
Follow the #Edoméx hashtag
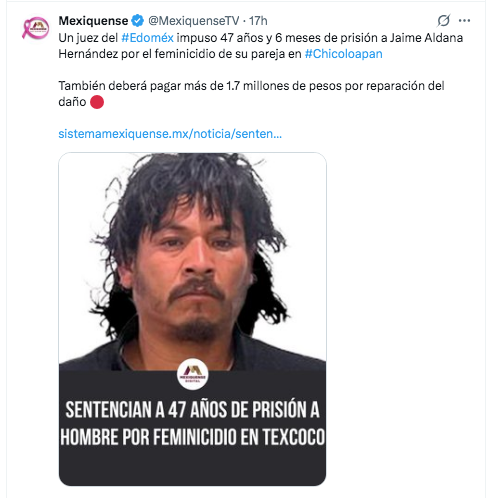coord(147,38)
